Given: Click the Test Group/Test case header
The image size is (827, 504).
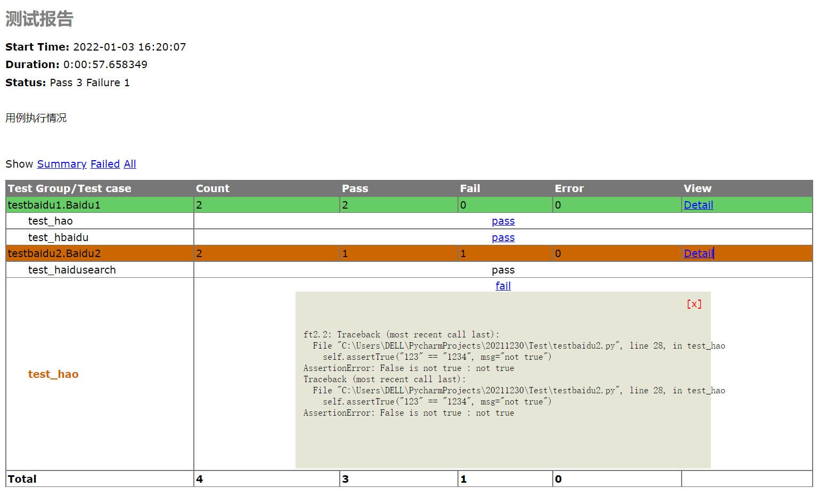Looking at the screenshot, I should pos(69,188).
